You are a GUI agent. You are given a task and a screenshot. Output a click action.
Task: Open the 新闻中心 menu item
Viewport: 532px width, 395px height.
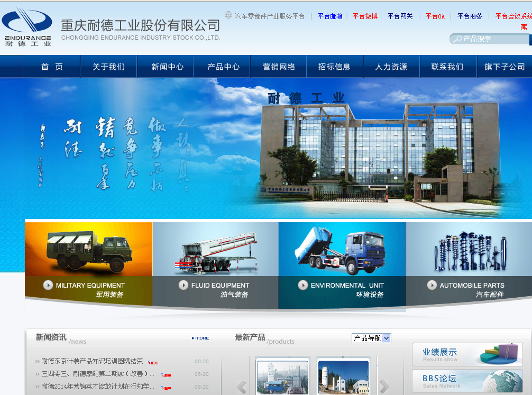[167, 67]
